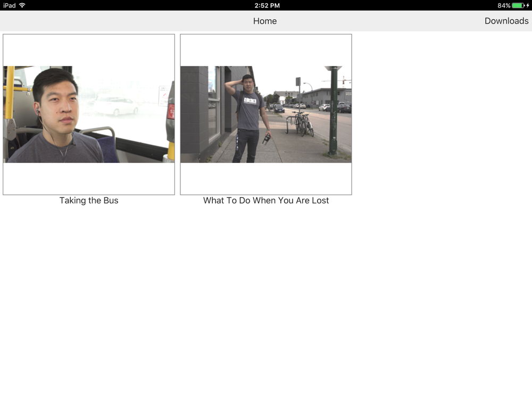Tap the 2:52 PM clock in the status bar
532x399 pixels.
pyautogui.click(x=267, y=5)
